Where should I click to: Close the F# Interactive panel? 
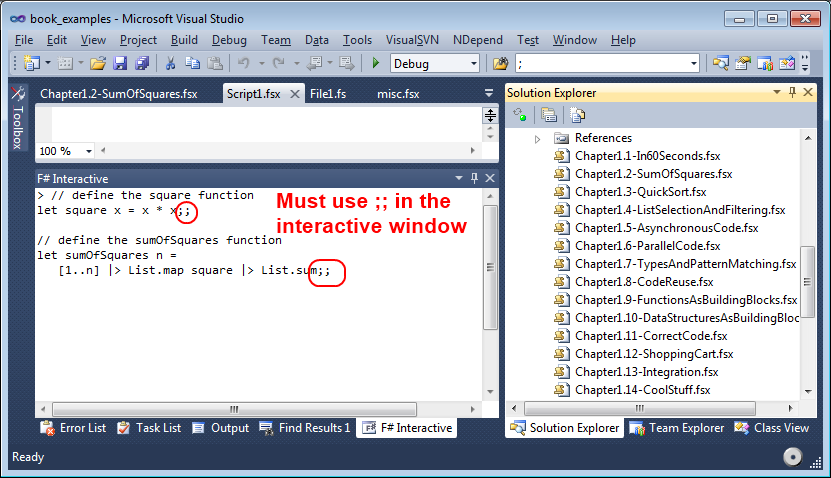pos(490,178)
